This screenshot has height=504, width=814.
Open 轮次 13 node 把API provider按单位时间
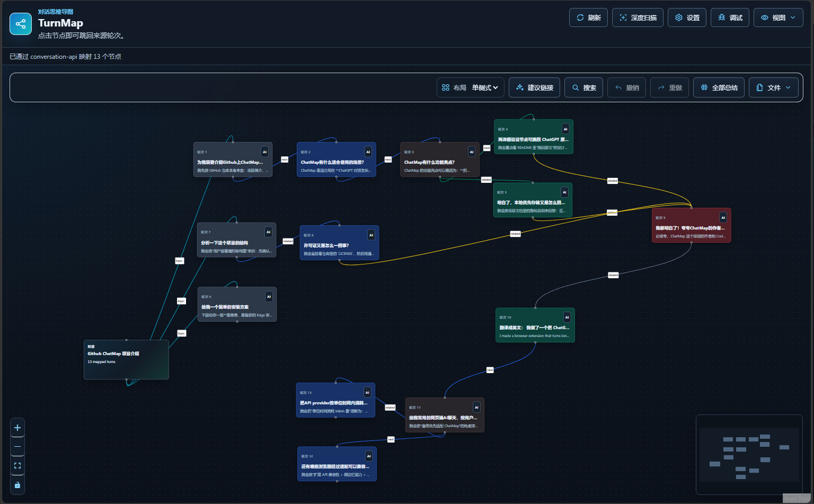(x=335, y=400)
